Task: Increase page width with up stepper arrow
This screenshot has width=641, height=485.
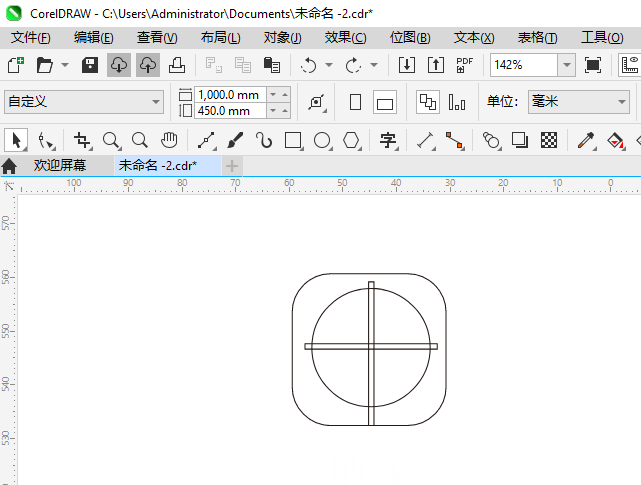Action: point(285,95)
